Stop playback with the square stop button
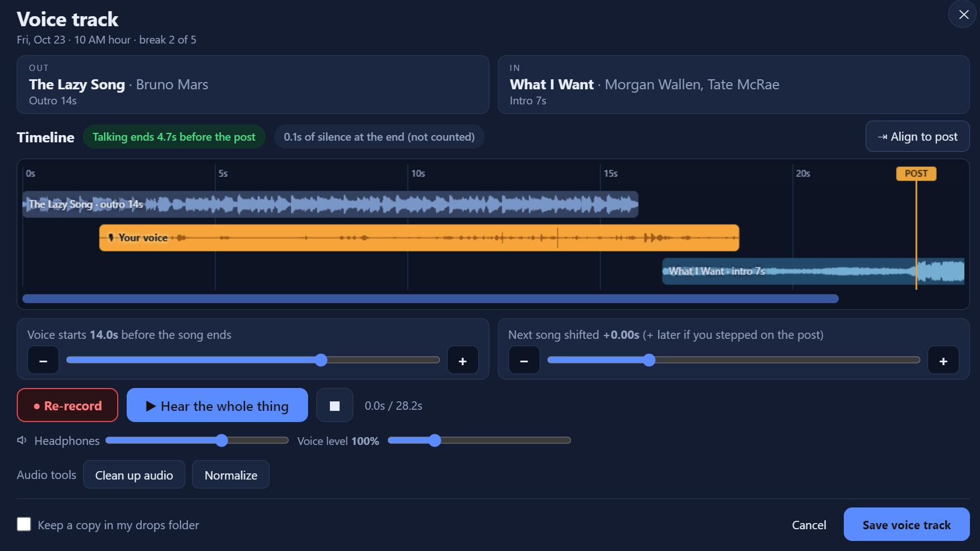Image resolution: width=980 pixels, height=551 pixels. [334, 406]
